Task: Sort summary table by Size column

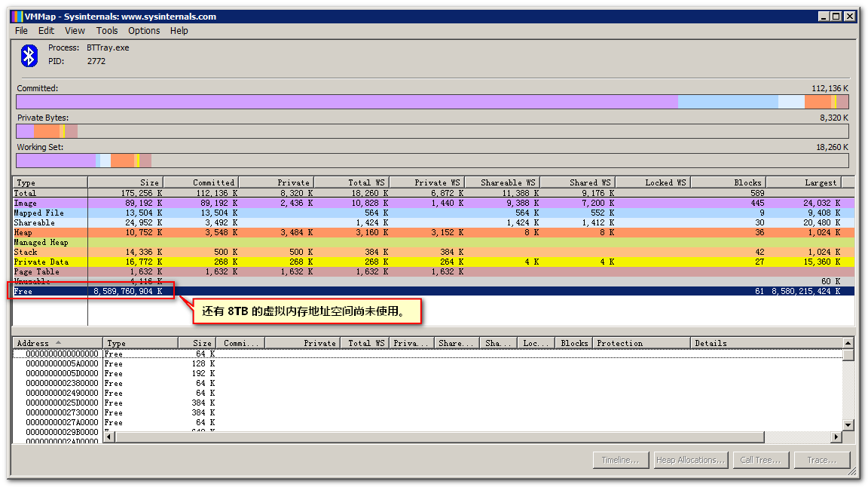Action: click(125, 182)
